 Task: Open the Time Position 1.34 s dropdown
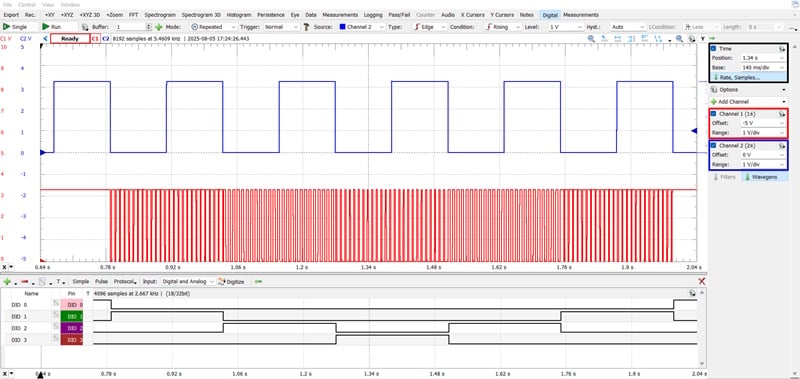pyautogui.click(x=763, y=58)
